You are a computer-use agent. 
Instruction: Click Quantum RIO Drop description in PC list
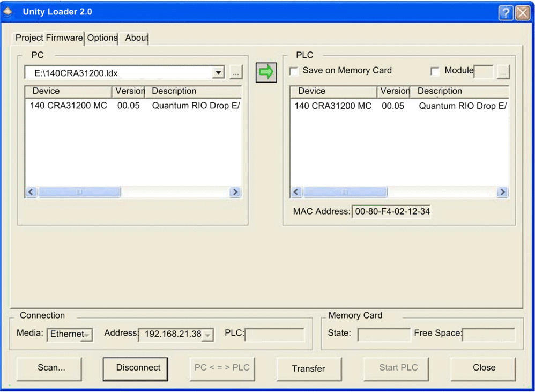(x=196, y=106)
